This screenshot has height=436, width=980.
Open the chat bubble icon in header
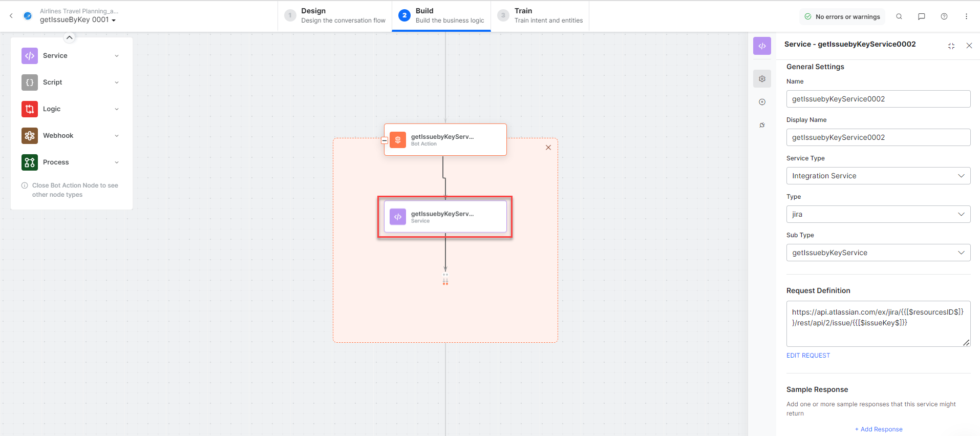coord(921,16)
